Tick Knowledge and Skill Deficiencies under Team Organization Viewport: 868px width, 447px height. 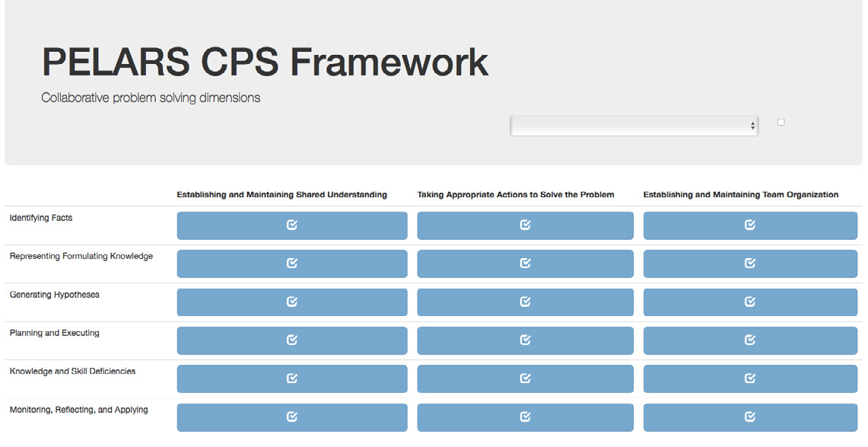pyautogui.click(x=750, y=379)
